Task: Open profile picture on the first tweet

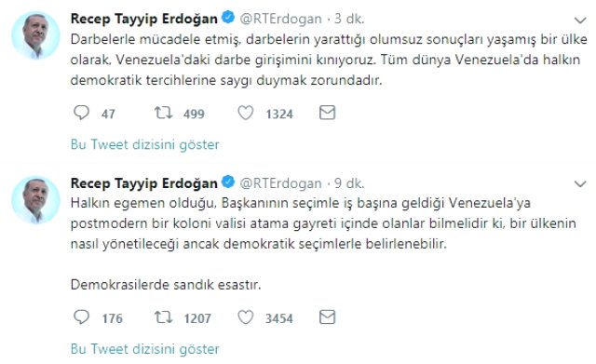Action: click(x=35, y=35)
